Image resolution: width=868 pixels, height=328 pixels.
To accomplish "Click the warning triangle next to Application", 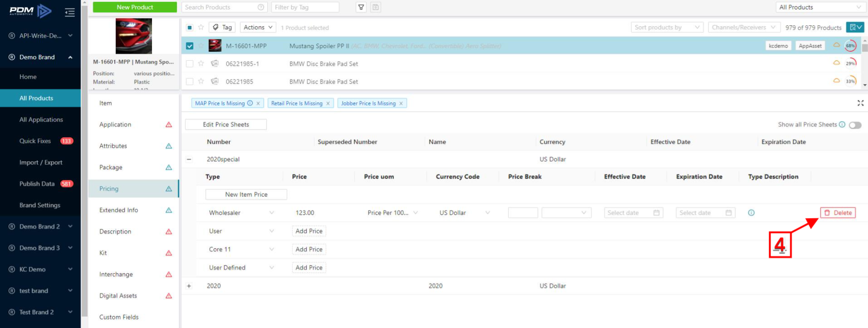I will click(168, 125).
